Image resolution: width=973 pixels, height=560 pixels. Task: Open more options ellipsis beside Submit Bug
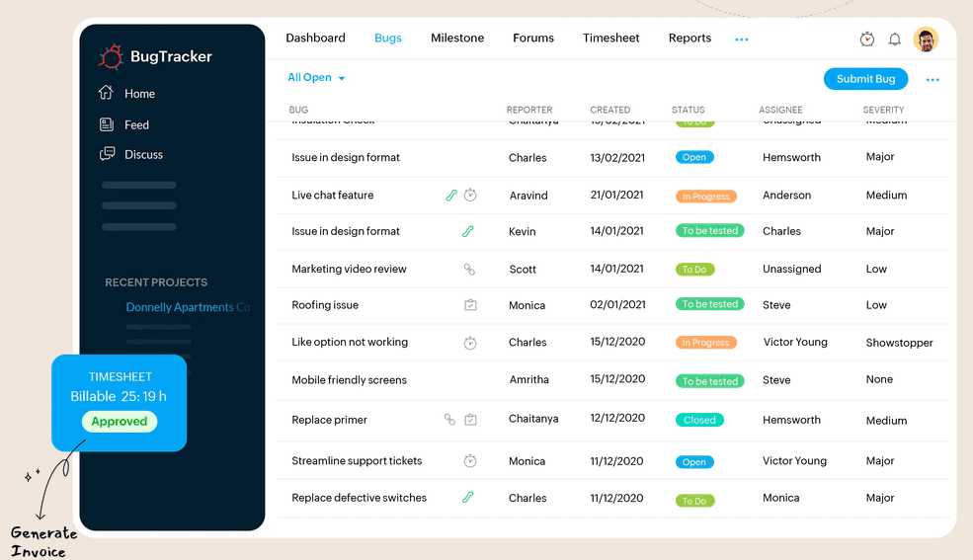click(932, 79)
